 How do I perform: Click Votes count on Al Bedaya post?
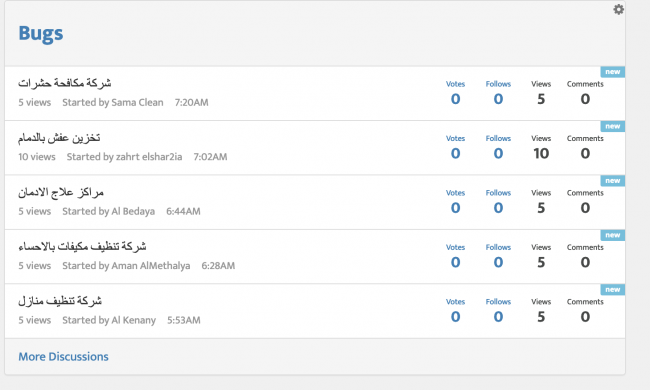point(455,208)
